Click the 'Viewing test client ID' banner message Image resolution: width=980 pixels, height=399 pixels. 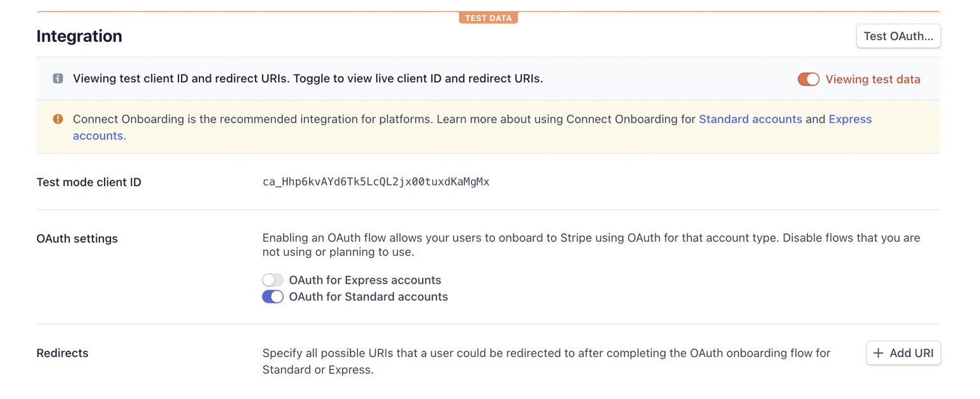308,78
